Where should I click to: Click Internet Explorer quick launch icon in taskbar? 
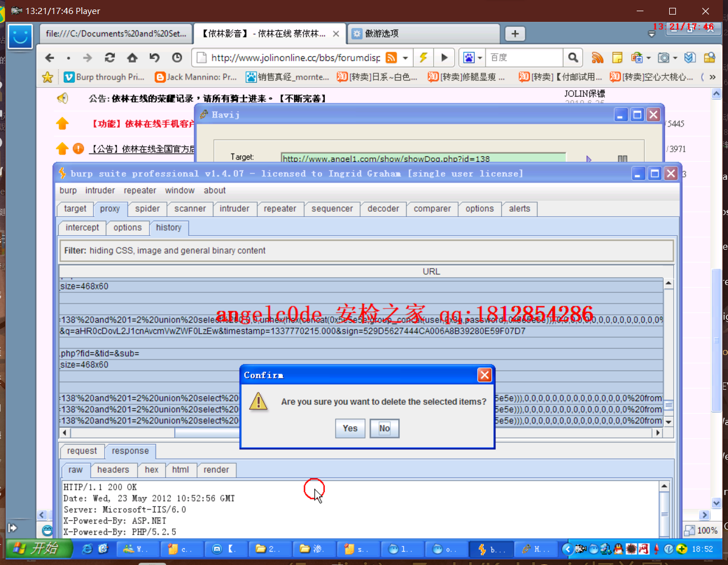coord(87,549)
